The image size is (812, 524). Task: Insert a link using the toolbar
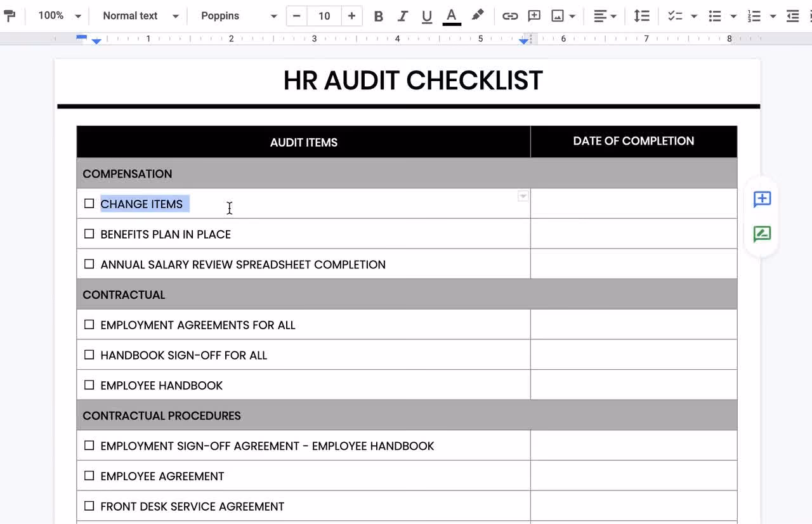[x=510, y=16]
